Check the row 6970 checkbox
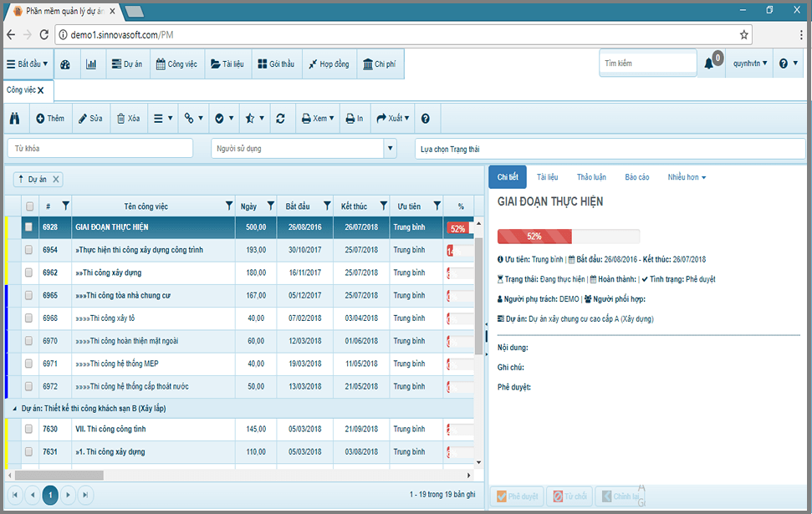 pyautogui.click(x=28, y=341)
